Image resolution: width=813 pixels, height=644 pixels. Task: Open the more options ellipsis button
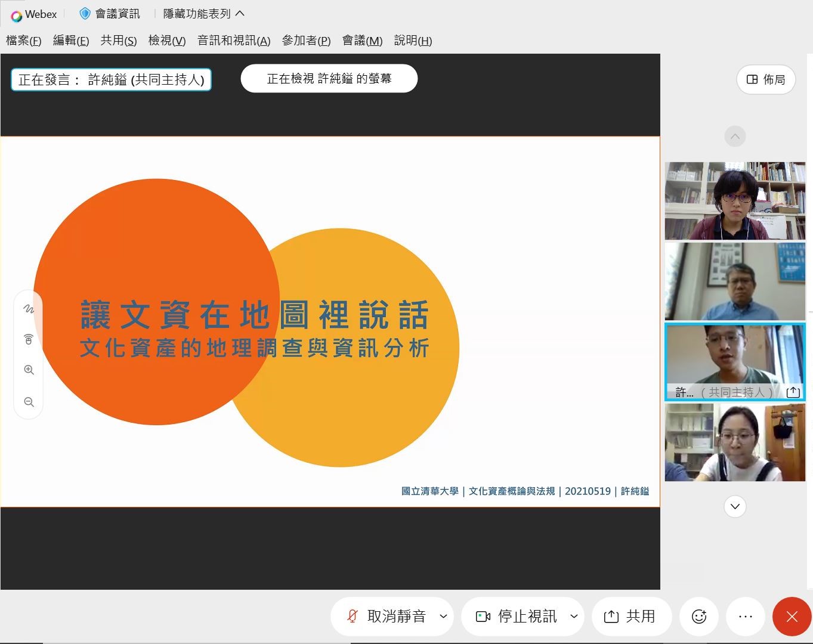click(745, 617)
